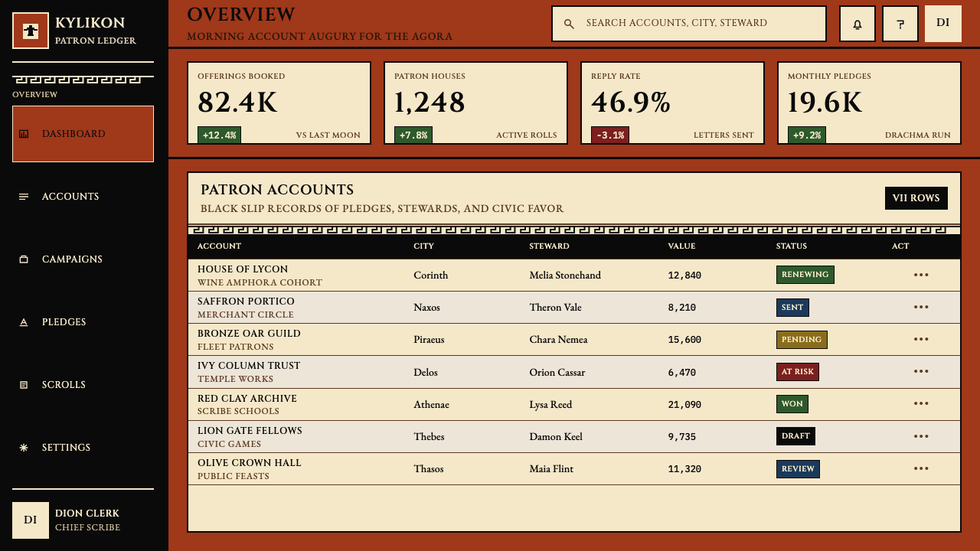Sort by Value column header
Image resolution: width=980 pixels, height=551 pixels.
pyautogui.click(x=681, y=246)
